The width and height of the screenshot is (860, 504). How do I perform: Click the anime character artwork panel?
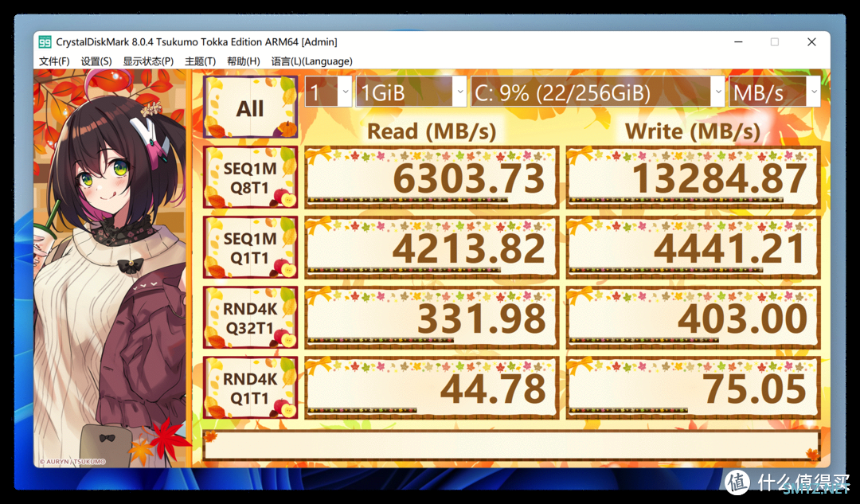coord(111,268)
